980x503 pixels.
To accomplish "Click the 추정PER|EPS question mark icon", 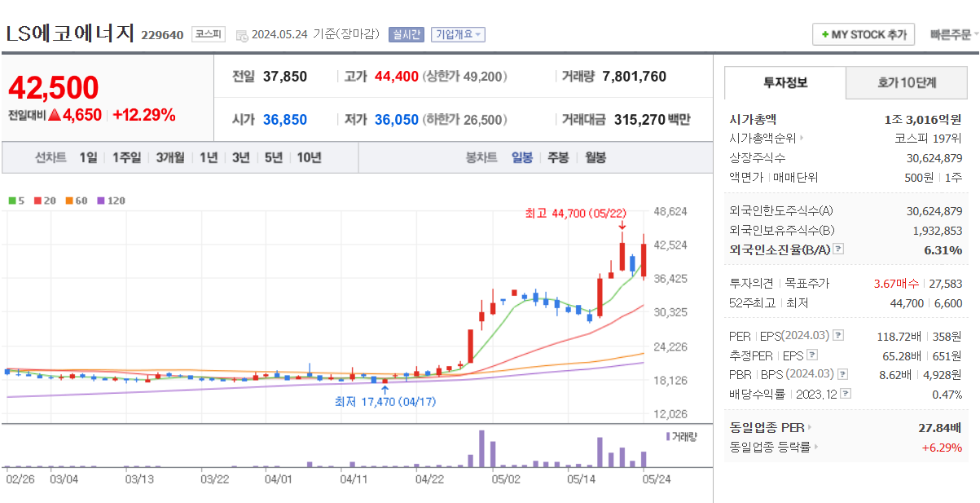I will (812, 355).
